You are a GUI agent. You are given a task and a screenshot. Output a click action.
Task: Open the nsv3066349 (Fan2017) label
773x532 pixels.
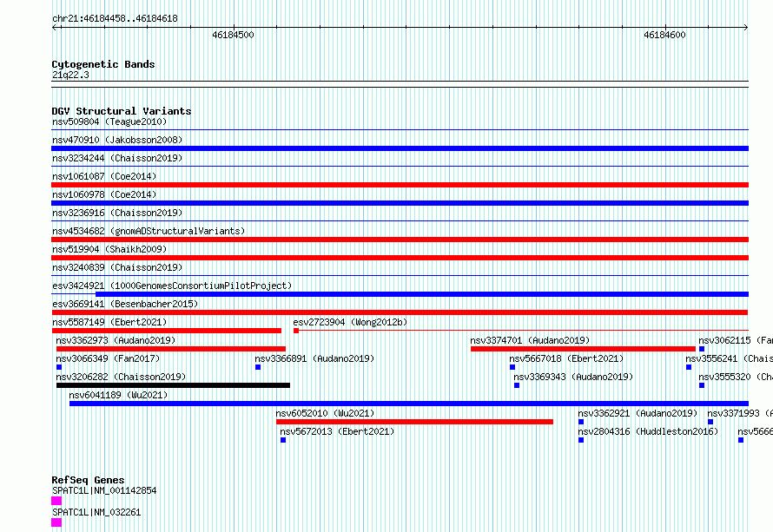[108, 358]
